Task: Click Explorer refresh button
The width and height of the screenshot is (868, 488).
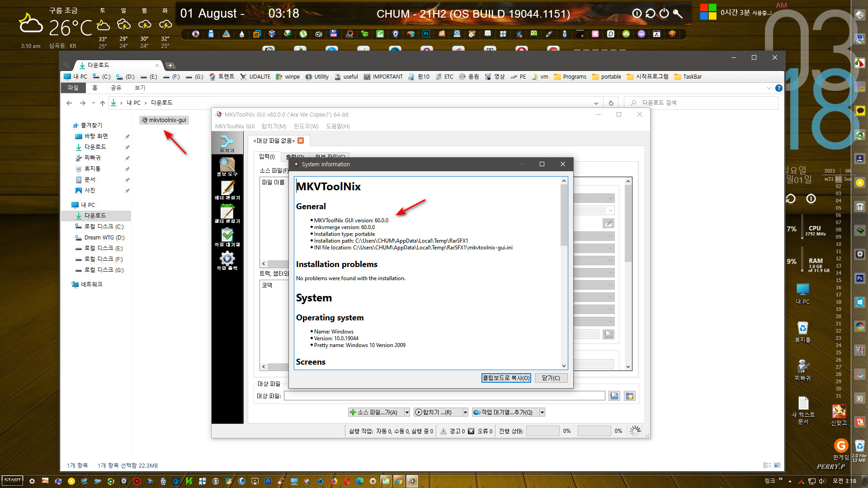Action: (611, 103)
